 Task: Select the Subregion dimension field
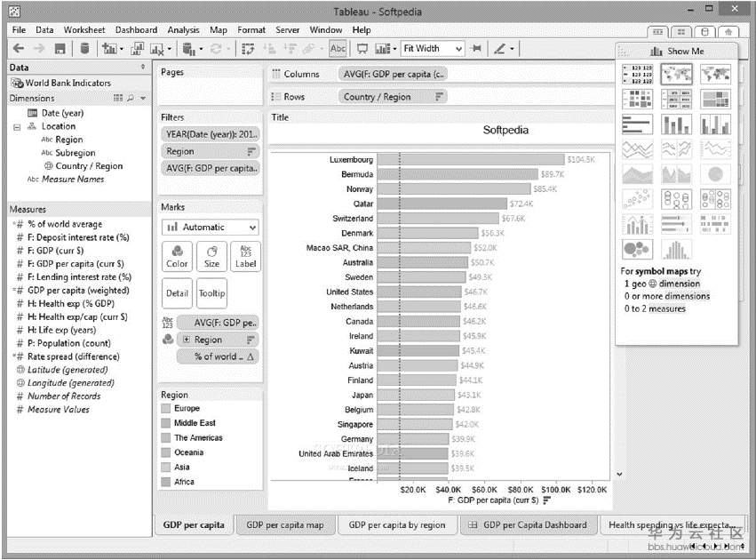click(76, 153)
